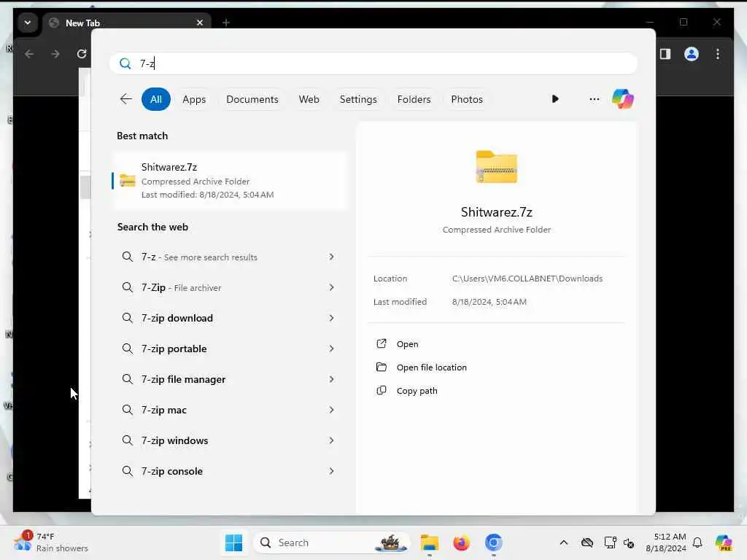The width and height of the screenshot is (747, 560).
Task: Expand the '7-zip download' chevron
Action: coord(332,318)
